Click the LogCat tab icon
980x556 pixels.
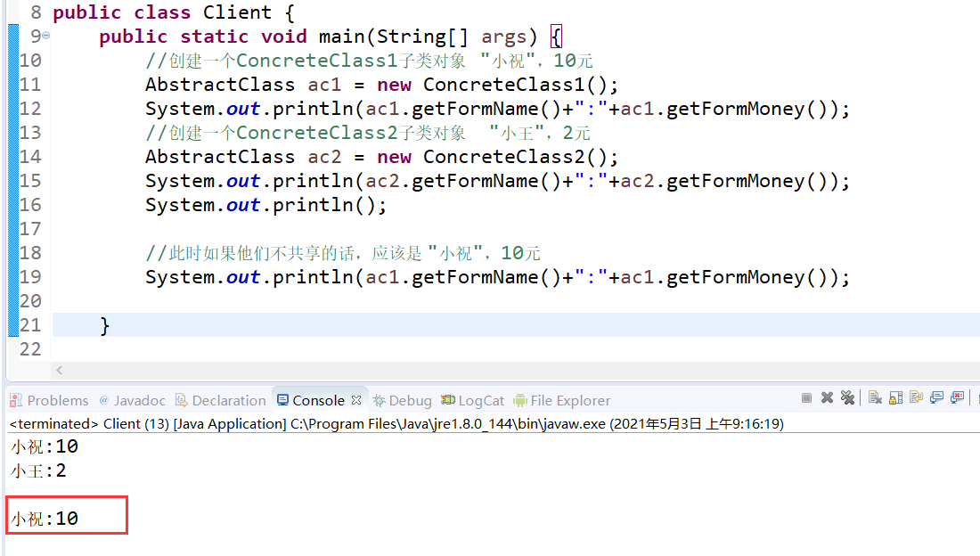pyautogui.click(x=447, y=400)
